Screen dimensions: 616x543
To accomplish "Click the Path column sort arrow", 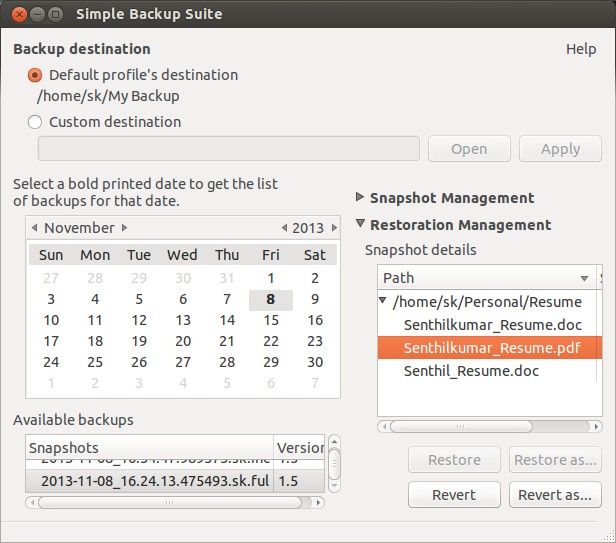I will pos(584,278).
